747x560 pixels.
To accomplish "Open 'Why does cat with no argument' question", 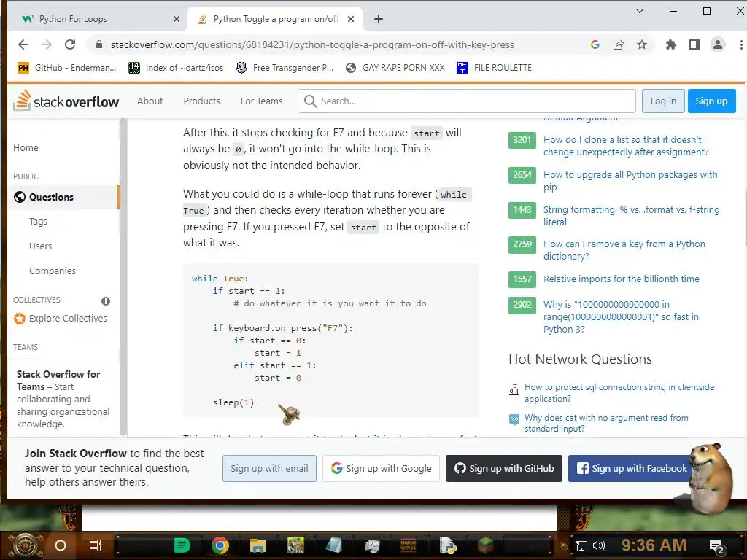I will click(x=606, y=423).
